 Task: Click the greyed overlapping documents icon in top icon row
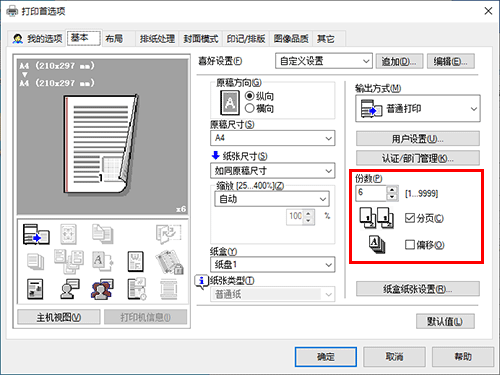point(102,233)
